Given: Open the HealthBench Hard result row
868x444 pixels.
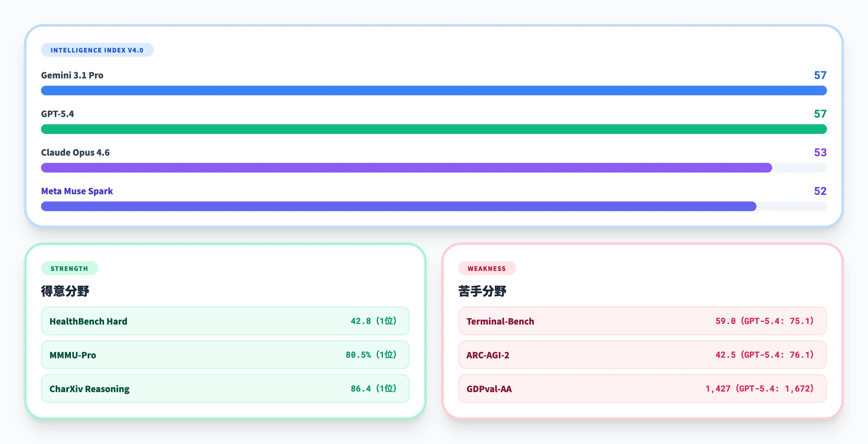Looking at the screenshot, I should [x=225, y=321].
